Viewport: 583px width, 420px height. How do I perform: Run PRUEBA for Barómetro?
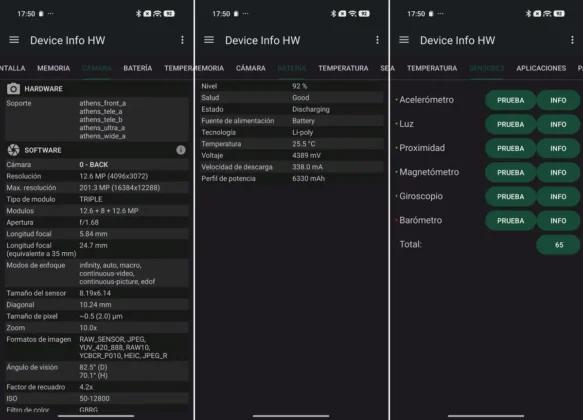(510, 221)
